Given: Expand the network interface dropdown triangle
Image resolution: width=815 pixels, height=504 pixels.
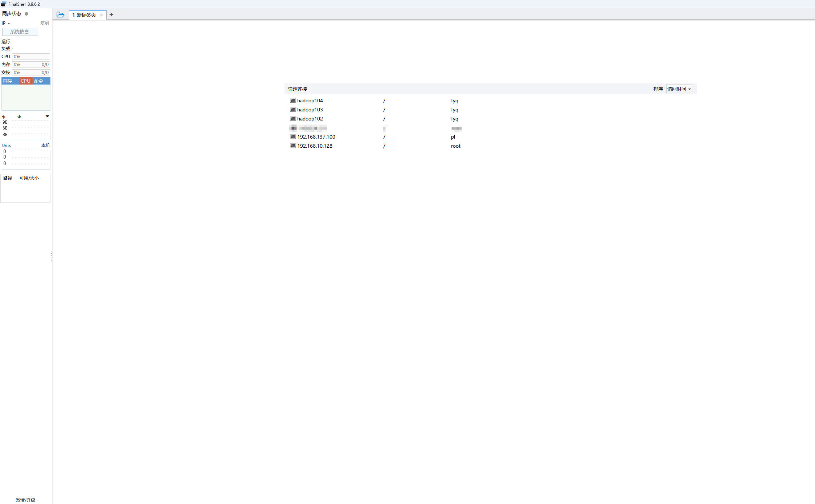Looking at the screenshot, I should click(x=47, y=116).
